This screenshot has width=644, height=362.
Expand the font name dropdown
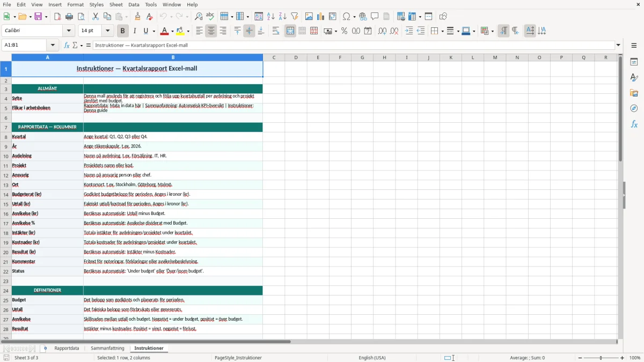68,31
